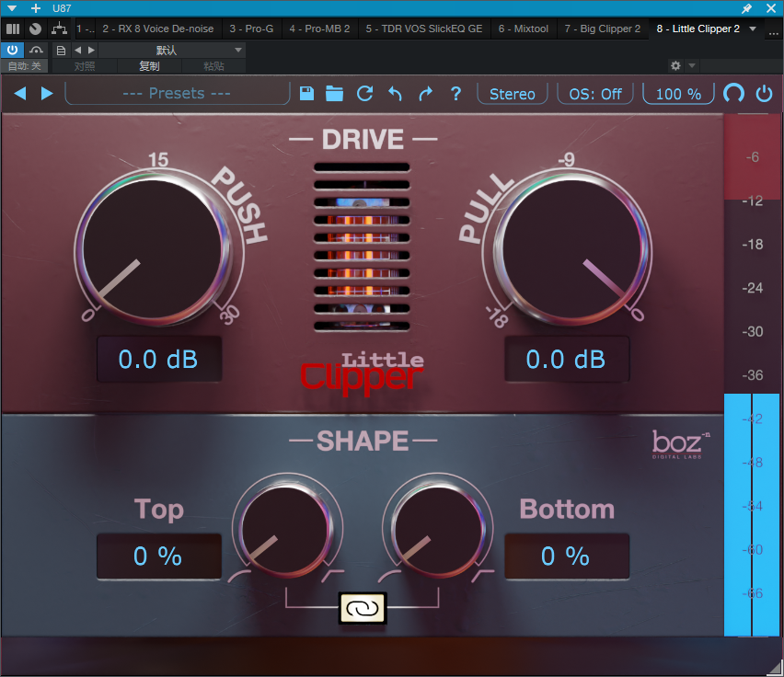Click the OS: Off oversampling button
This screenshot has width=784, height=677.
tap(595, 94)
